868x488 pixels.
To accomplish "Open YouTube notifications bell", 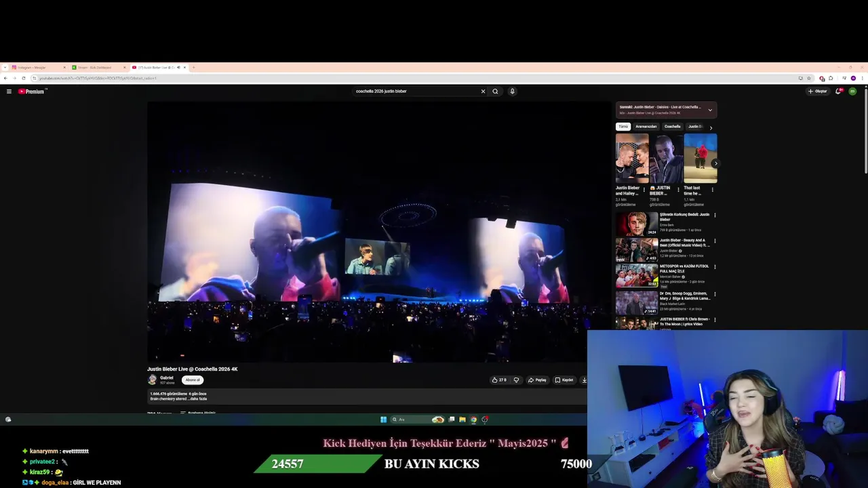I will tap(838, 91).
